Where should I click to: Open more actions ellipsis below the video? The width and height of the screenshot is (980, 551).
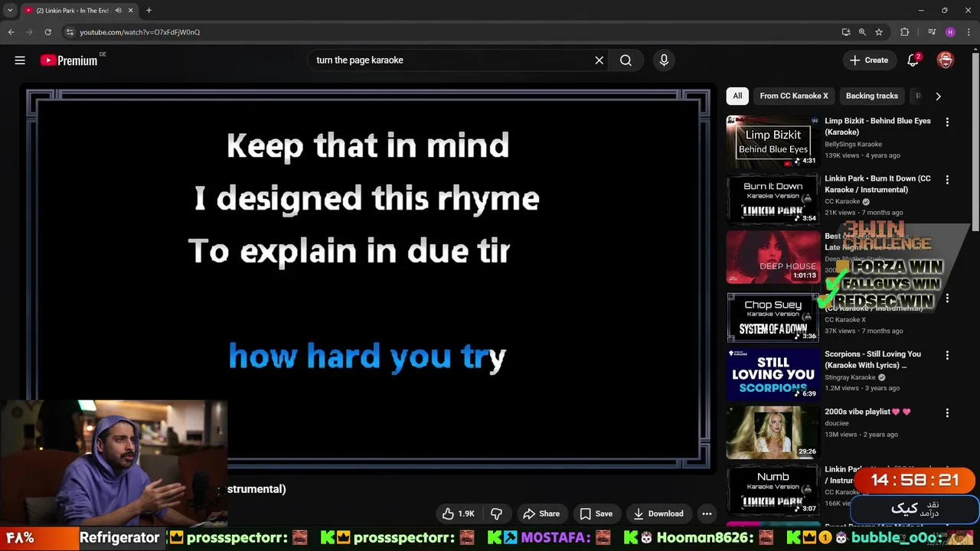coord(707,514)
